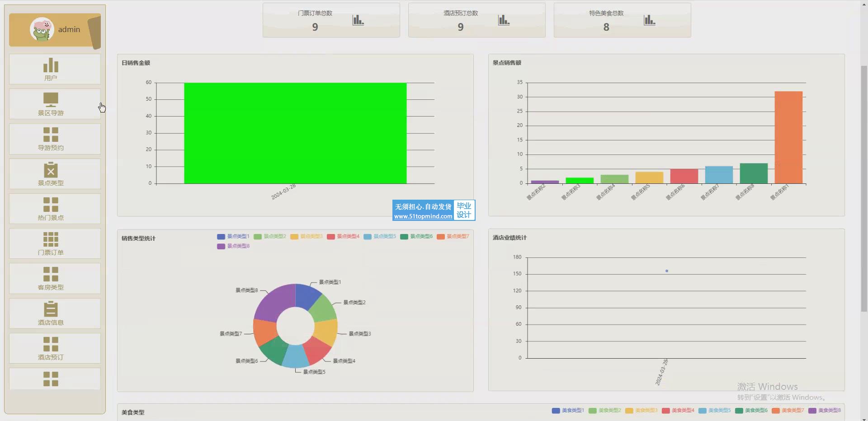Click the 门票订单总数 card title

(x=315, y=13)
